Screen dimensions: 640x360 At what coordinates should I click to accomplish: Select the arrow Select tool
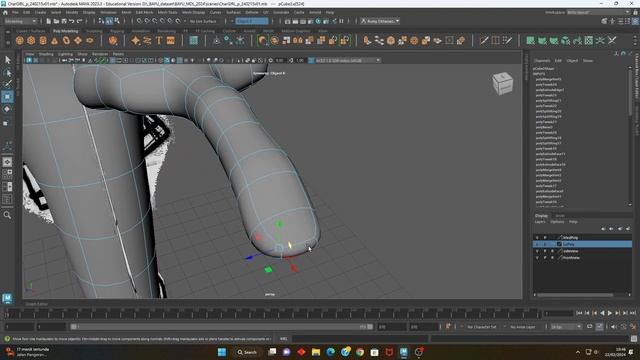tap(7, 60)
